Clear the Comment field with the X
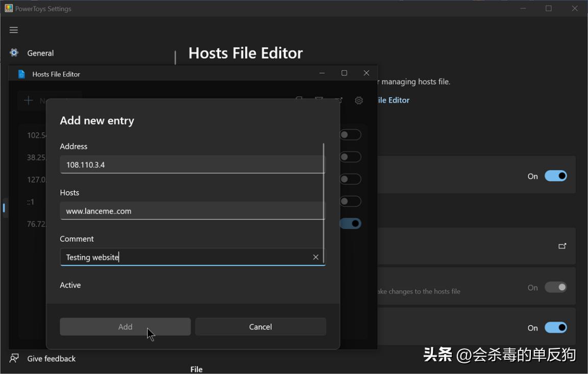The width and height of the screenshot is (588, 374). tap(315, 257)
